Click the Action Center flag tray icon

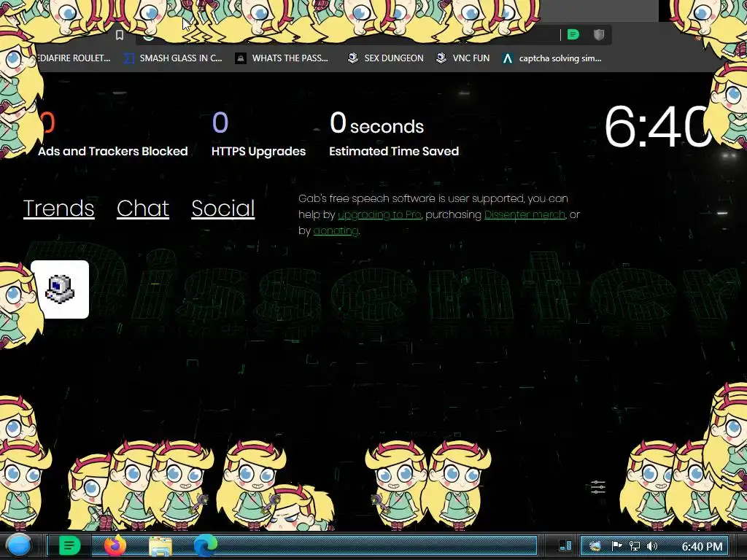[x=616, y=546]
